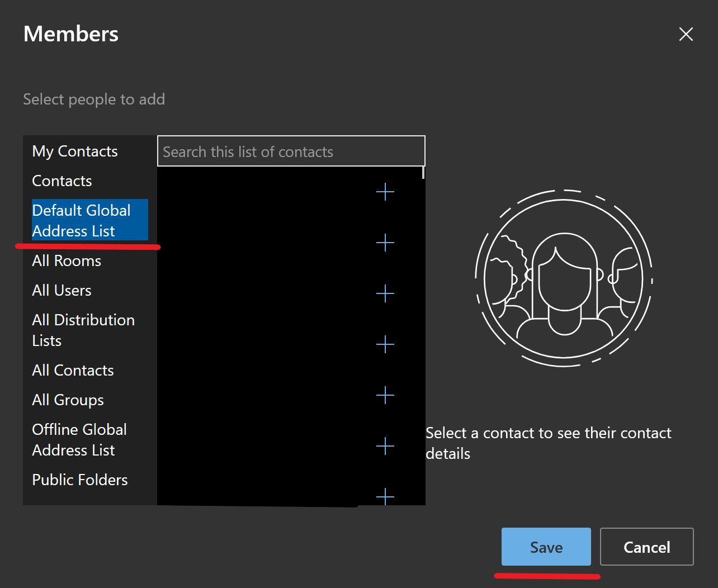Open All Distribution Lists
Viewport: 718px width, 588px height.
click(x=83, y=330)
